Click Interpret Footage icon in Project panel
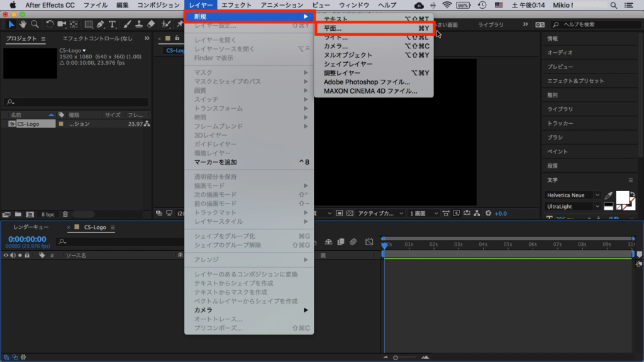Image resolution: width=644 pixels, height=362 pixels. click(x=6, y=214)
